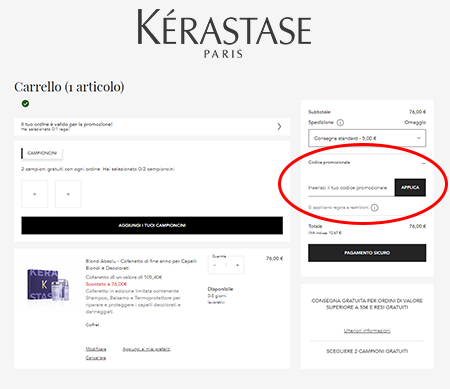Open the promotion banner chevron arrow

279,127
